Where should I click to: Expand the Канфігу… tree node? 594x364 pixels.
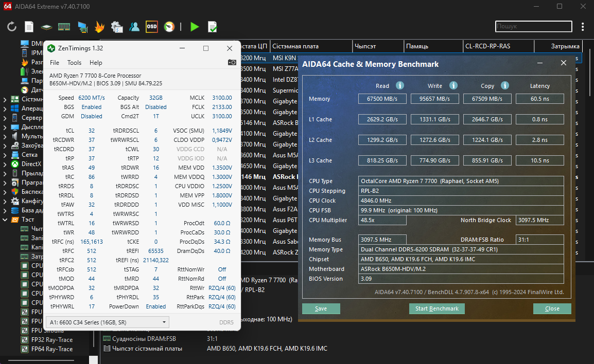(5, 201)
